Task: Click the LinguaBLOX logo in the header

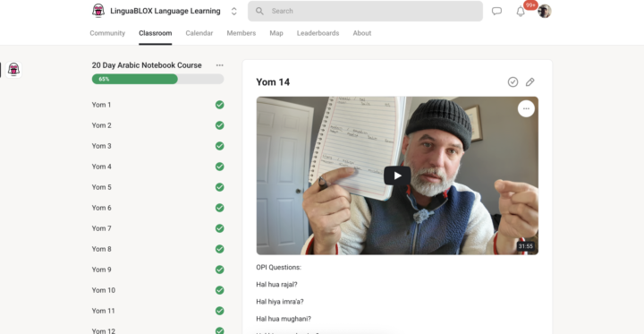Action: (x=98, y=11)
